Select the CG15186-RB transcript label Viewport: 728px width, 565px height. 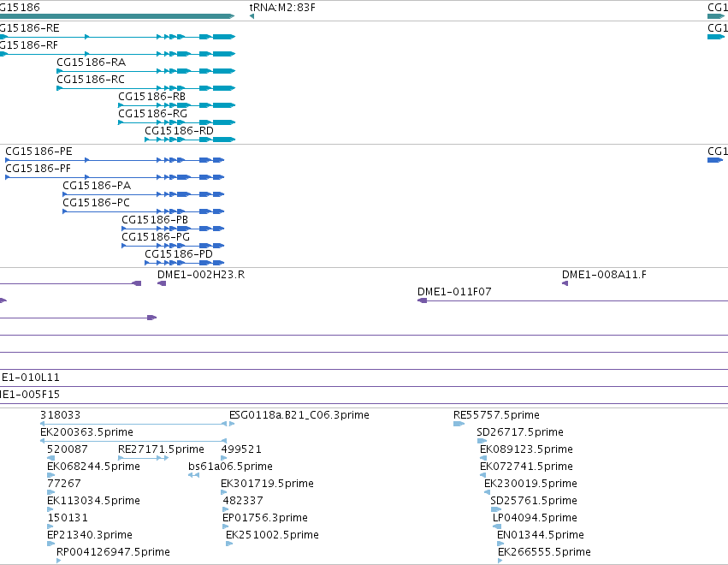[x=151, y=97]
